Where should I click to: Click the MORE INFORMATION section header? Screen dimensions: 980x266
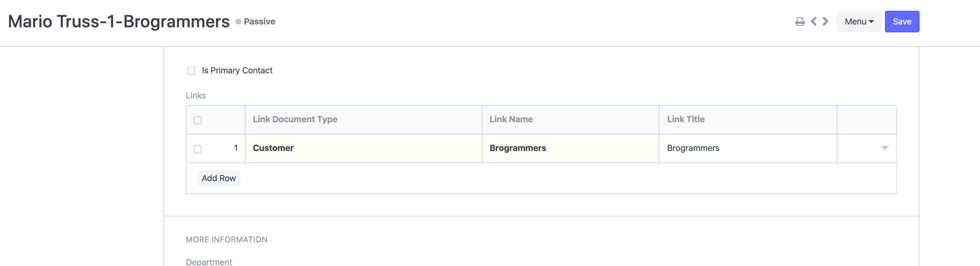[226, 239]
